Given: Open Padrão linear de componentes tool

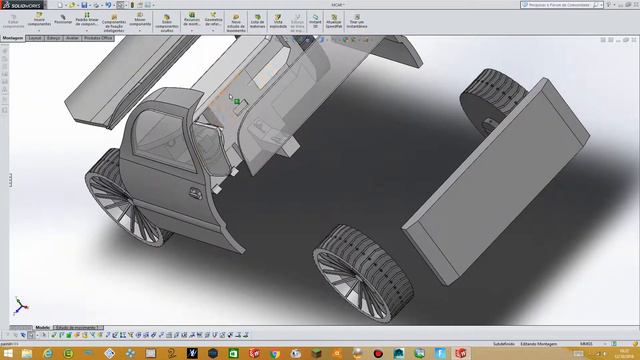Looking at the screenshot, I should coord(87,19).
